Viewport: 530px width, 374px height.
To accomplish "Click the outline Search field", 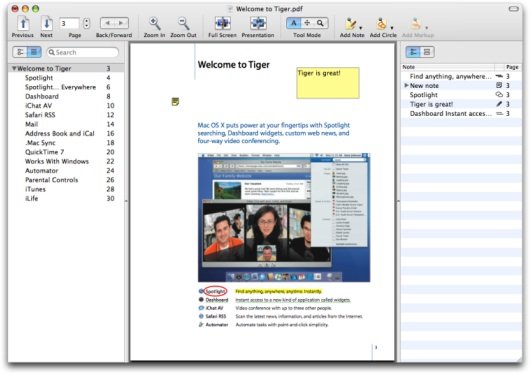I will click(83, 52).
